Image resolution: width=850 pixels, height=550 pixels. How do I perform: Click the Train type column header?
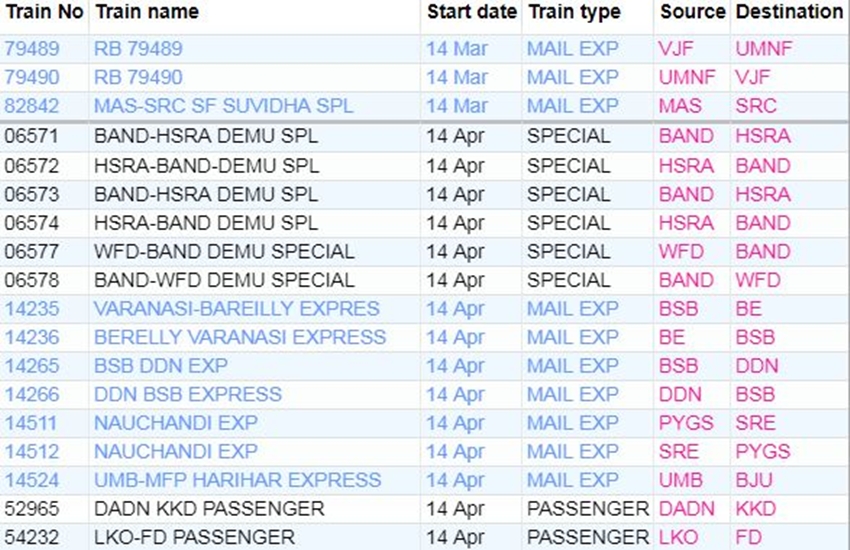click(574, 12)
